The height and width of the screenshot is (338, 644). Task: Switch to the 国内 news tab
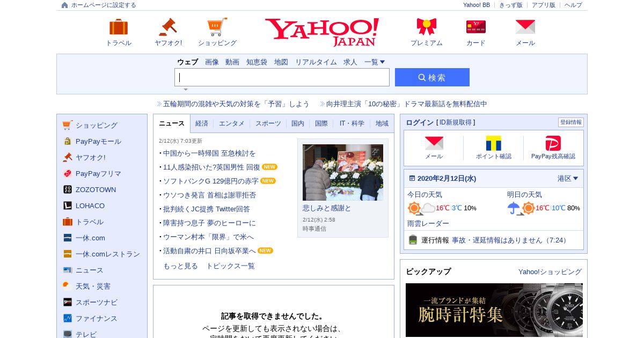point(298,123)
